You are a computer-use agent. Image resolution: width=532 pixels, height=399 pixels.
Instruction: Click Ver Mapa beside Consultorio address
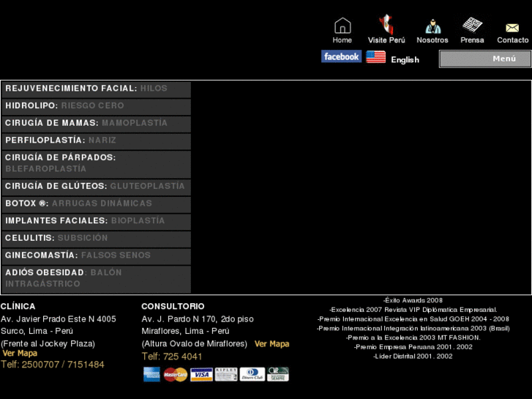click(271, 344)
